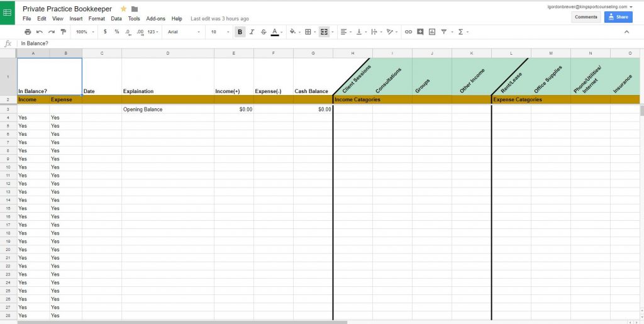This screenshot has height=324, width=644.
Task: Click the Insert link icon
Action: click(x=408, y=31)
